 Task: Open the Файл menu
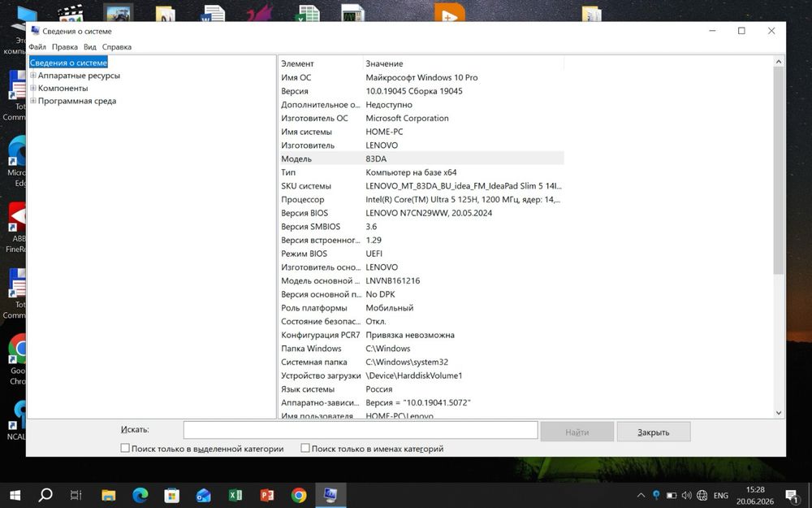37,46
